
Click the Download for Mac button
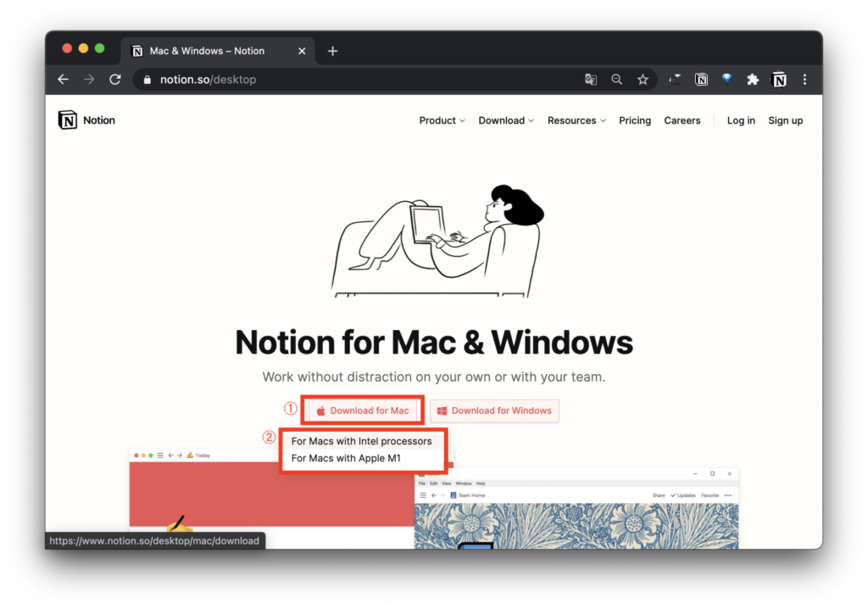click(362, 411)
